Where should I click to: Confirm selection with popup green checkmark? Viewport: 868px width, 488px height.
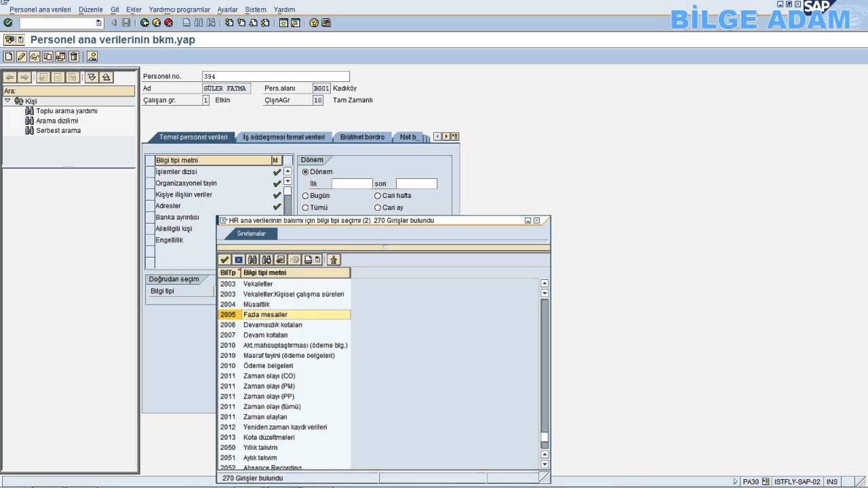point(224,260)
